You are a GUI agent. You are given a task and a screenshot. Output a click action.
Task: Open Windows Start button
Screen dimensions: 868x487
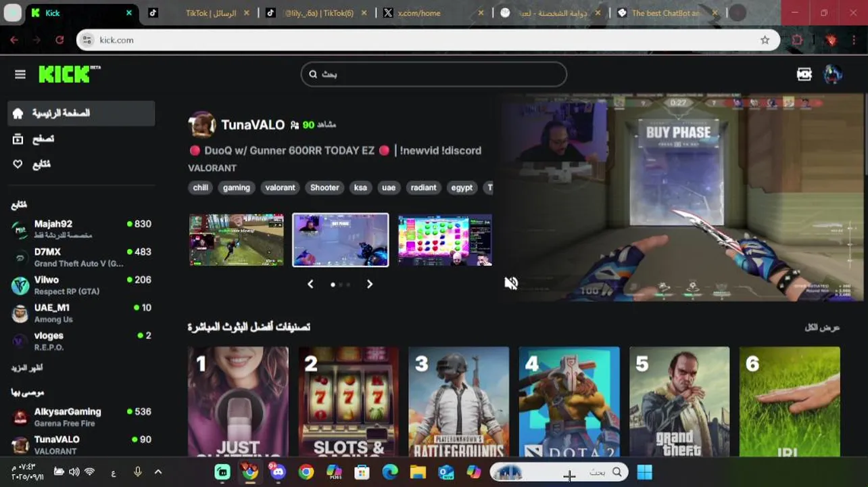click(645, 472)
